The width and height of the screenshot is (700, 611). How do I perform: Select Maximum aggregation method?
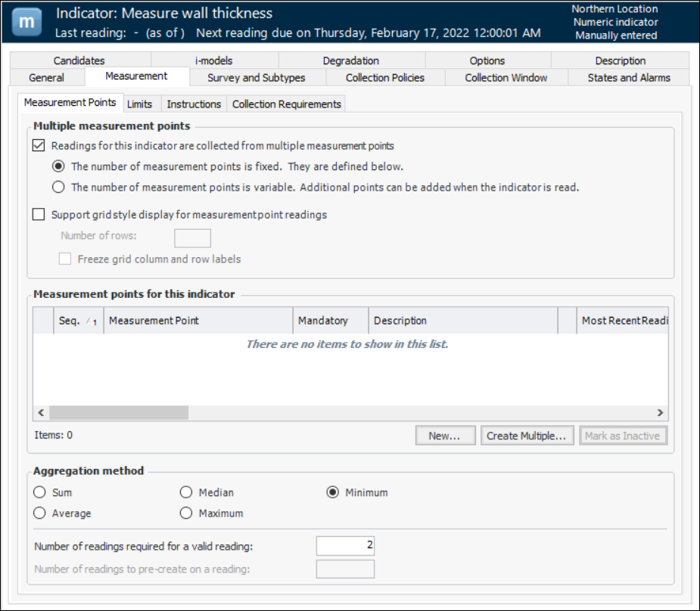pos(186,513)
